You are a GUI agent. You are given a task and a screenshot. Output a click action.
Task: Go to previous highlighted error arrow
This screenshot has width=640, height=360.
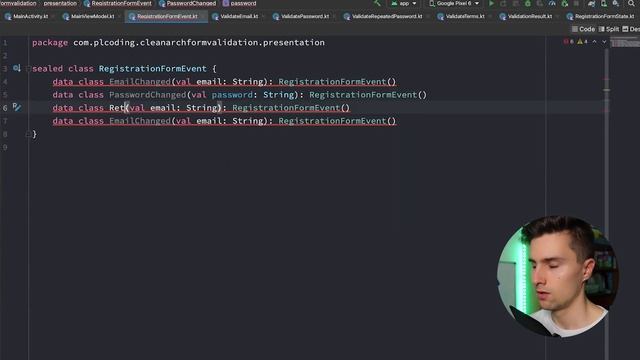(x=594, y=42)
